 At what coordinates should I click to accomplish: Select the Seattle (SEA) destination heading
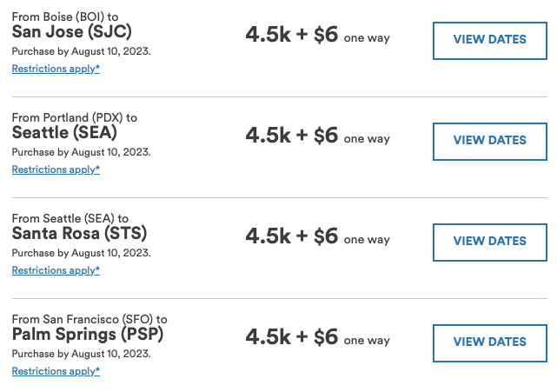pos(64,133)
